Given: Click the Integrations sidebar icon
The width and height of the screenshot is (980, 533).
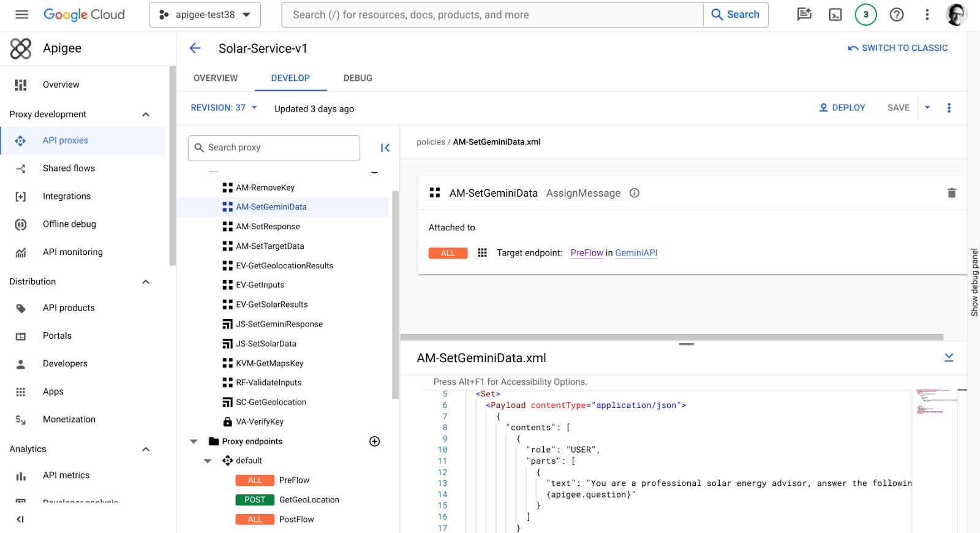Looking at the screenshot, I should point(21,197).
